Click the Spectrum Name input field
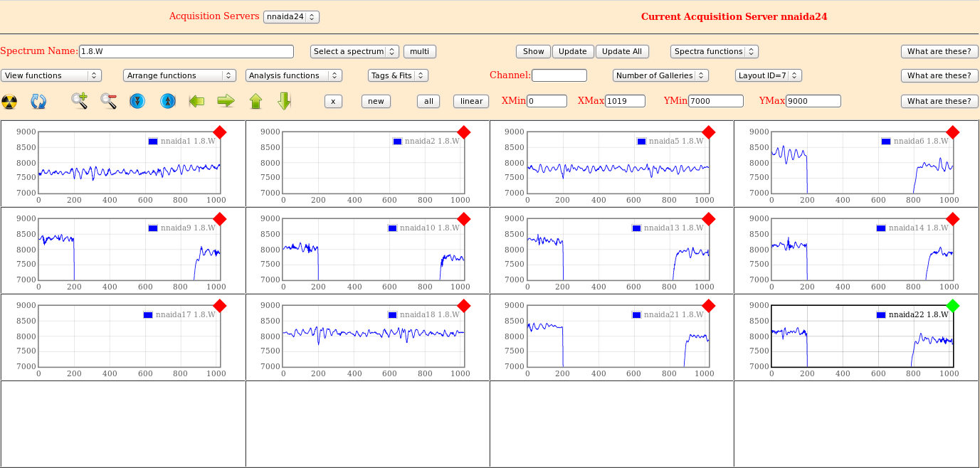This screenshot has height=468, width=980. click(x=186, y=51)
